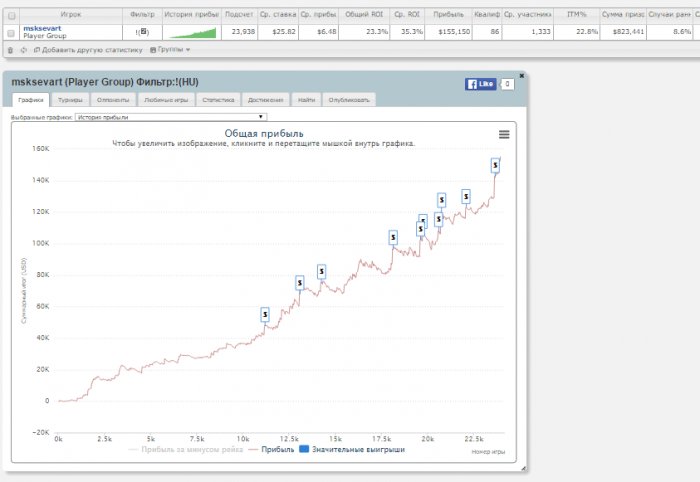The height and width of the screenshot is (482, 700).
Task: Click the Ср. прибыль column header
Action: coord(318,15)
